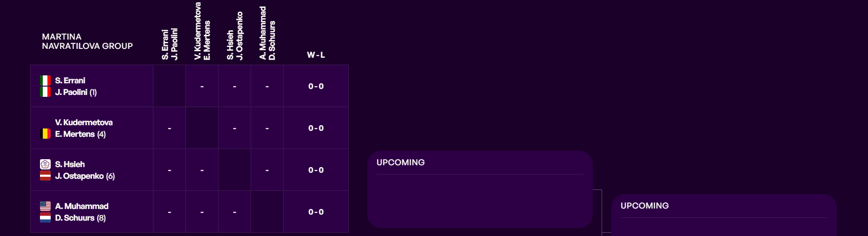The height and width of the screenshot is (236, 868).
Task: Click the 0-0 record in the Muhammad/Schuurs row
Action: point(316,212)
